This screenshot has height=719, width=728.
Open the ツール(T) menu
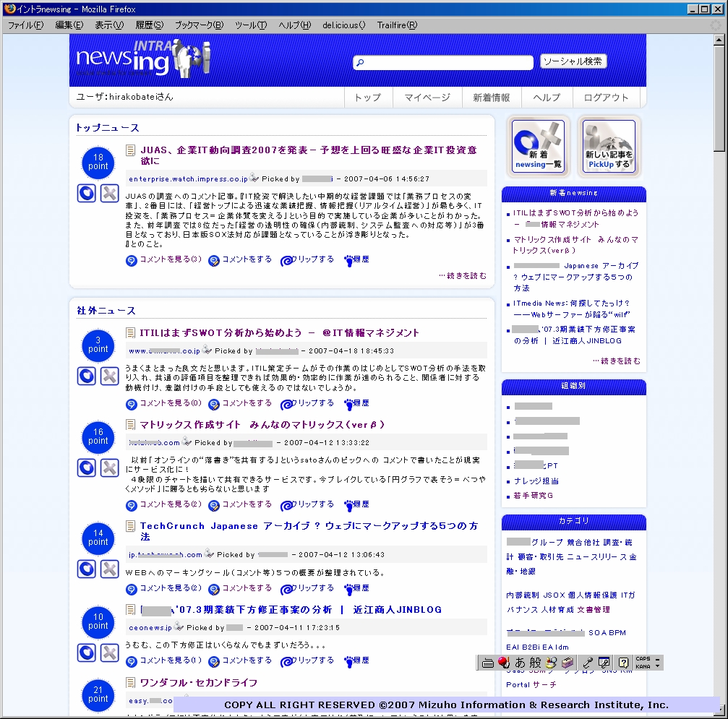[251, 25]
